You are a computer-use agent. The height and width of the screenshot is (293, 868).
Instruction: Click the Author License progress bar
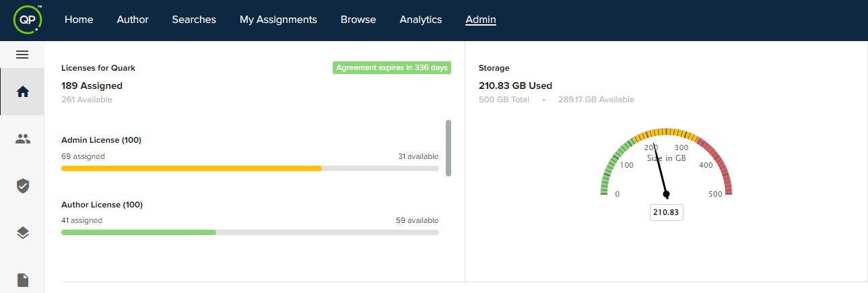coord(250,232)
